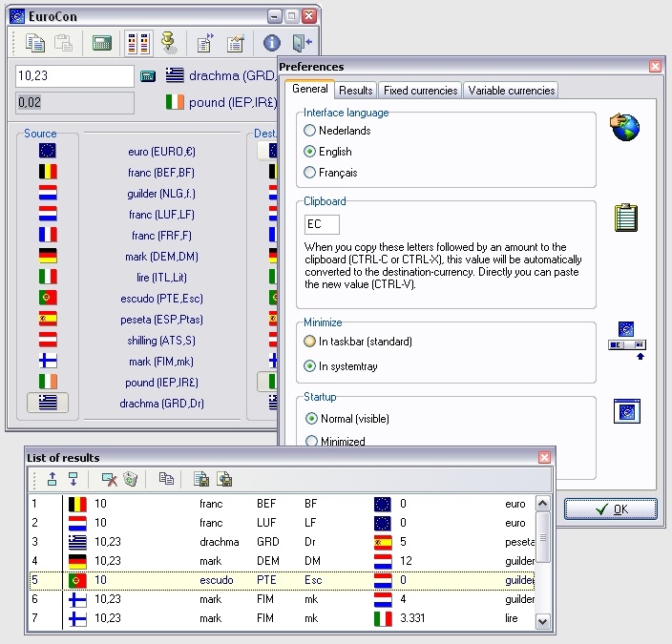Click the small calculator beside the amount field

(148, 76)
